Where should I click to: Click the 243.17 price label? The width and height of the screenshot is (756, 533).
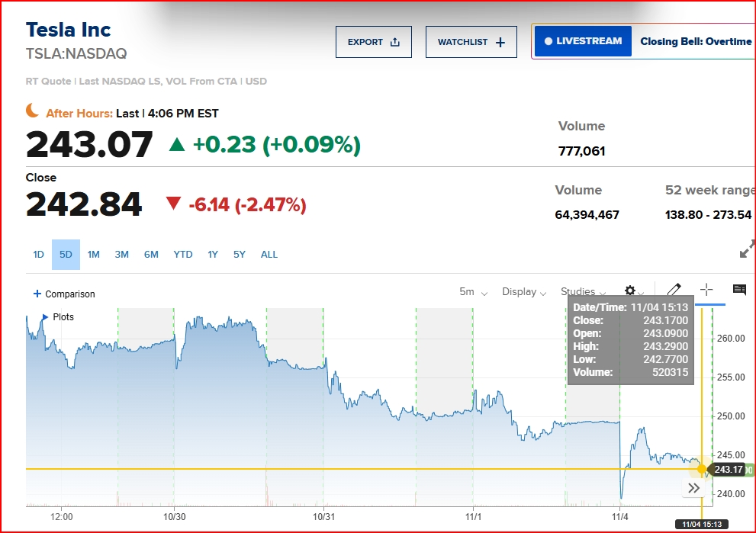tap(728, 470)
